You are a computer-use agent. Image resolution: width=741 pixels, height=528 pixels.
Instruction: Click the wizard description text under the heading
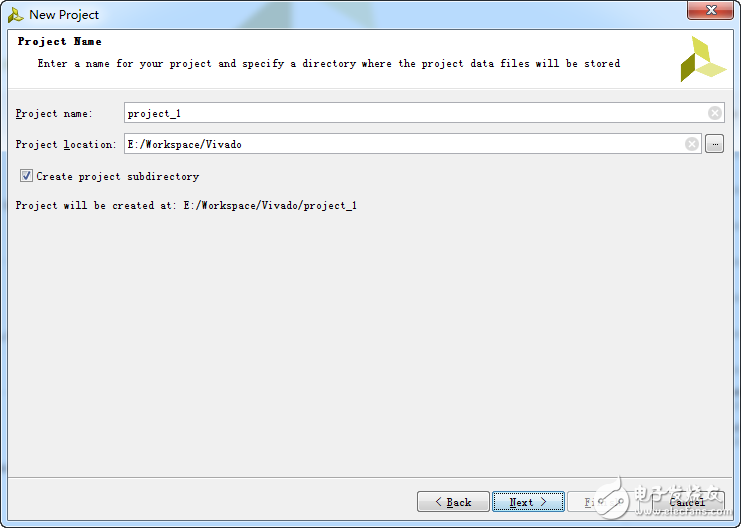328,64
